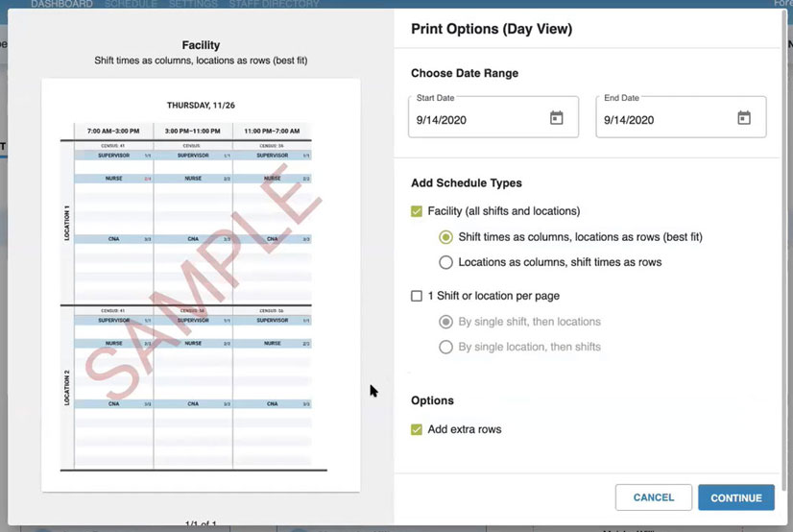The width and height of the screenshot is (793, 532).
Task: Open the Settings menu item
Action: (x=192, y=4)
